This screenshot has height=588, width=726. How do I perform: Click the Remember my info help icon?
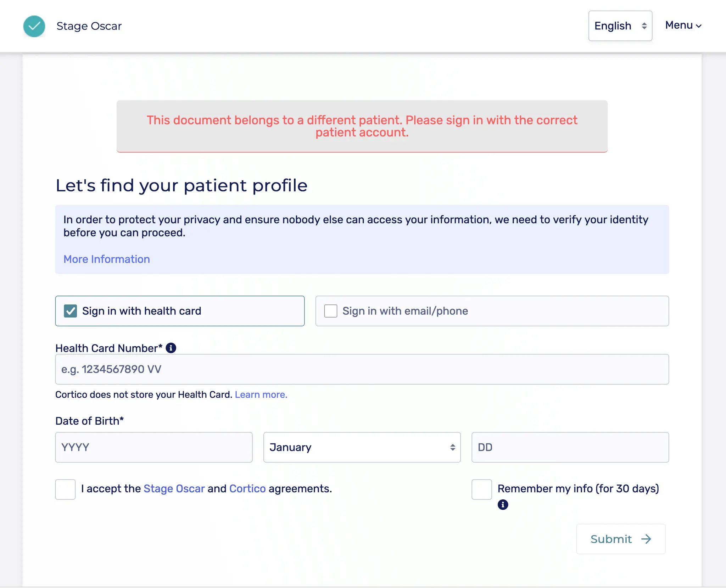[503, 505]
